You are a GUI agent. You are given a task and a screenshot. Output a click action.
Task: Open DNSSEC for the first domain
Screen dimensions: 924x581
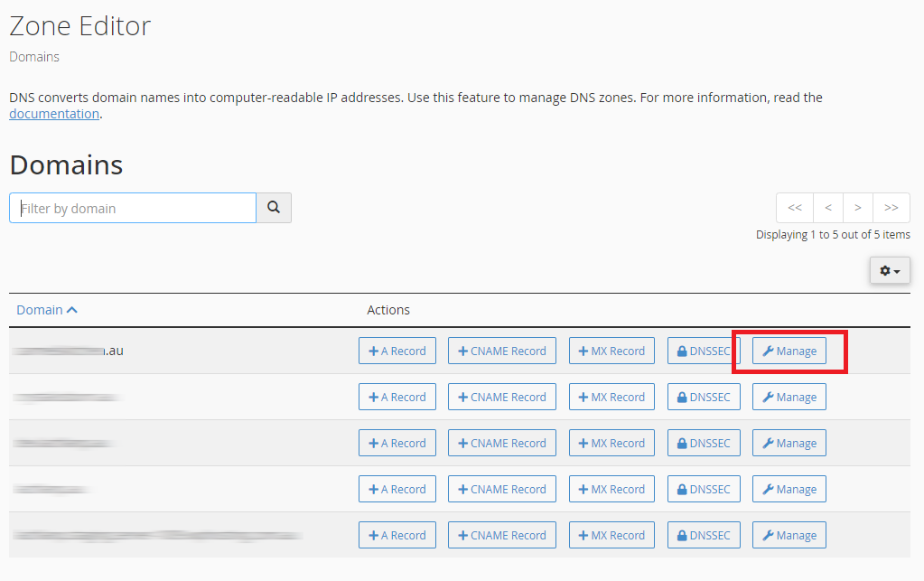704,351
